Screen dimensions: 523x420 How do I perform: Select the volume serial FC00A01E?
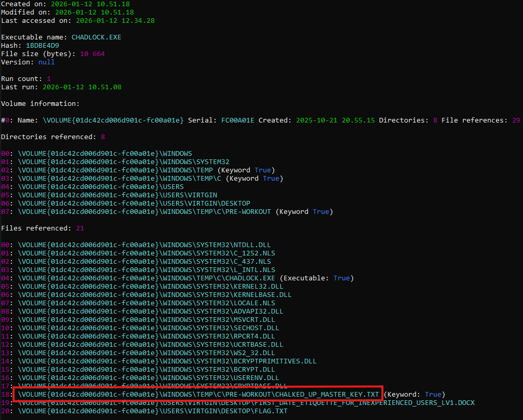(238, 120)
